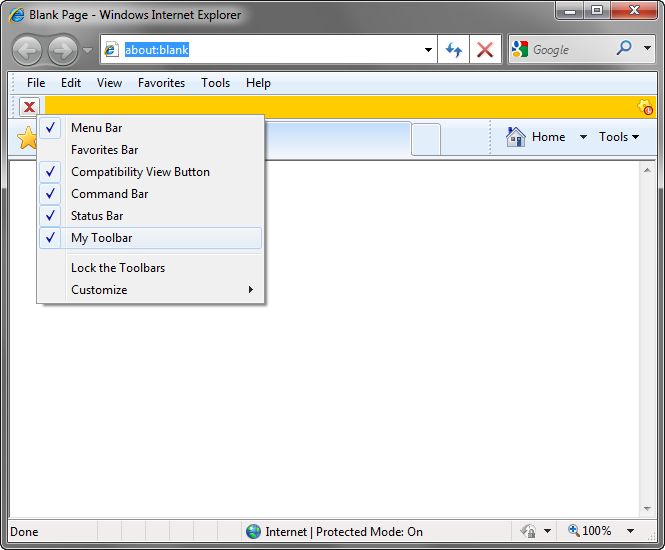Click scrollbar down arrow
Viewport: 665px width, 550px height.
pyautogui.click(x=647, y=508)
